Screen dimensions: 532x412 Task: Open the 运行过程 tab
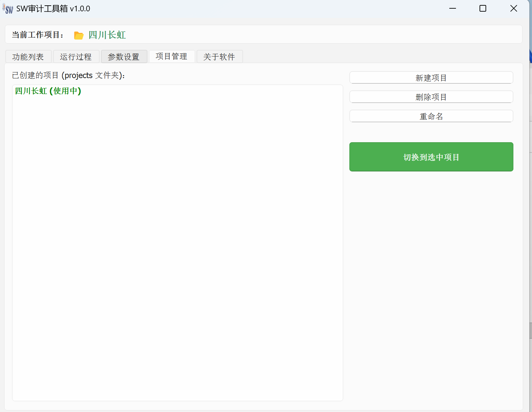coord(76,57)
